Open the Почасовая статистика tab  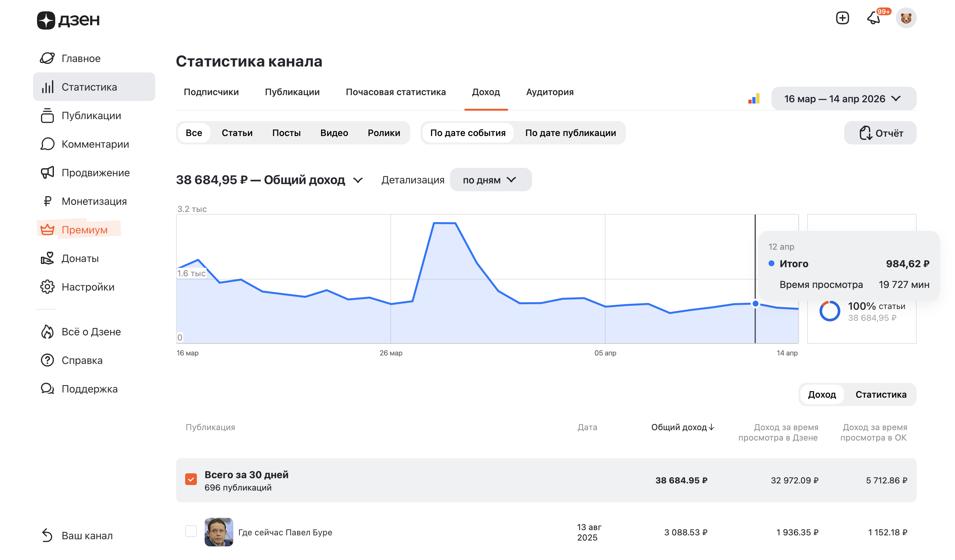(x=395, y=92)
